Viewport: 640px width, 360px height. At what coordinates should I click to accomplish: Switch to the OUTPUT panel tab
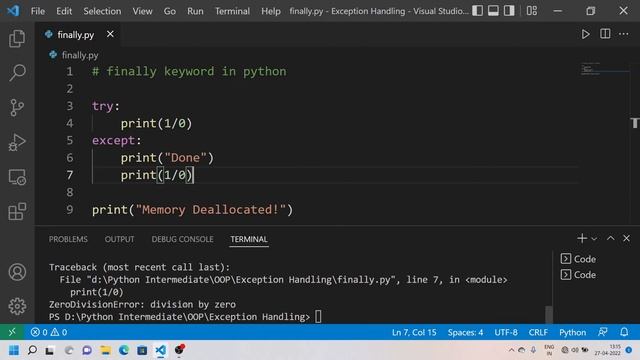pyautogui.click(x=119, y=239)
